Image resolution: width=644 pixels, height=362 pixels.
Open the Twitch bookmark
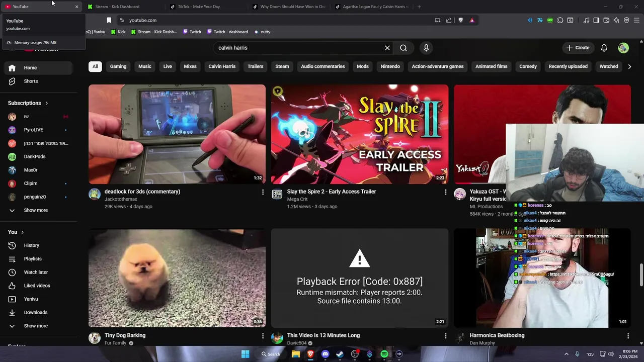coord(192,32)
